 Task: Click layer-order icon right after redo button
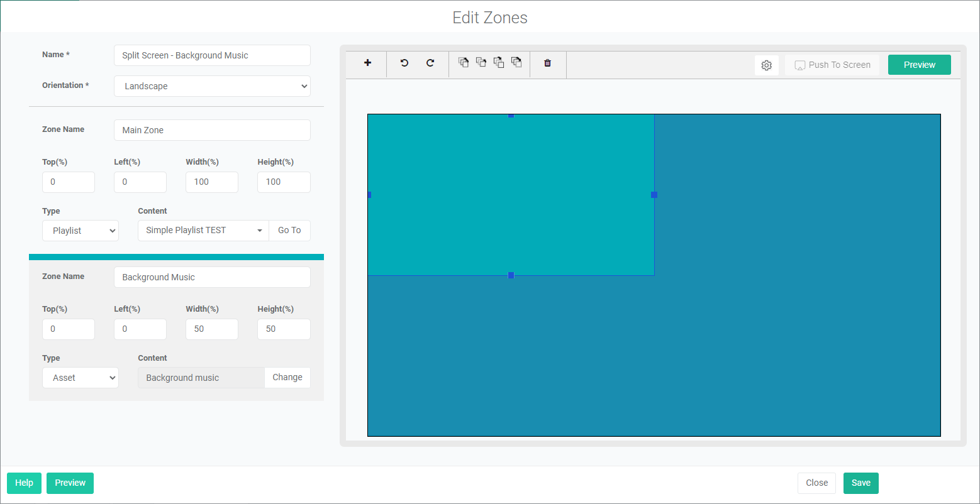coord(464,62)
